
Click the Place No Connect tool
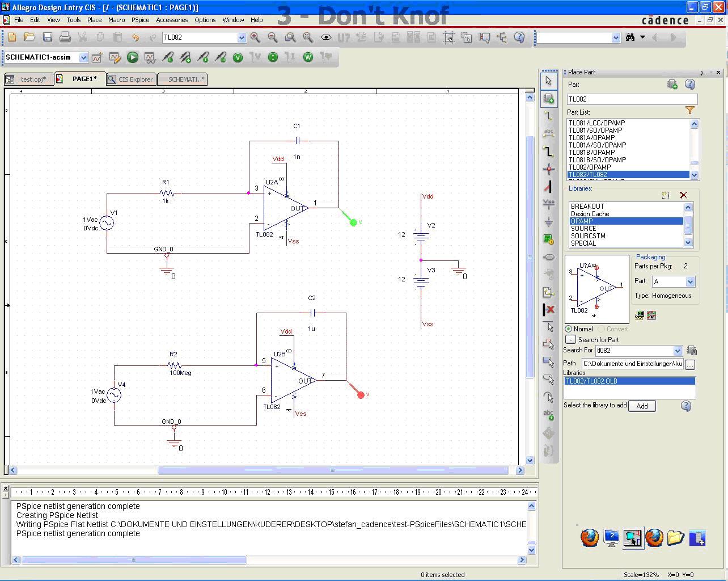point(548,310)
